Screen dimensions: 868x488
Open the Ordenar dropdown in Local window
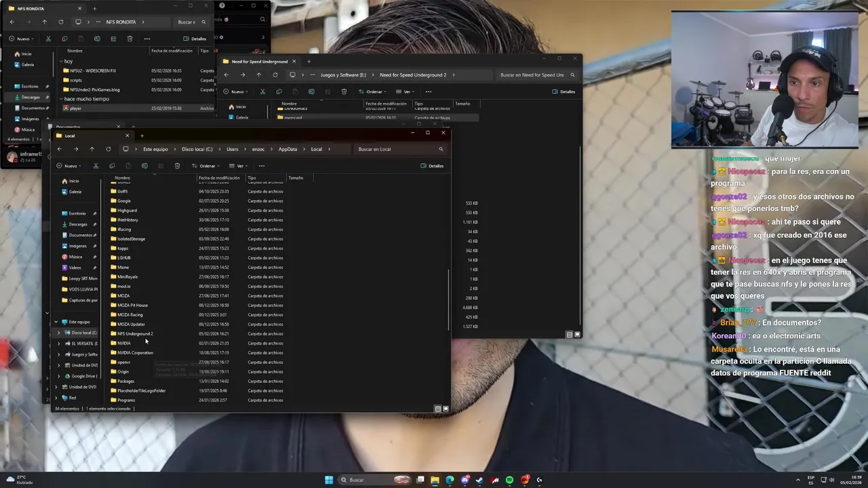(206, 166)
